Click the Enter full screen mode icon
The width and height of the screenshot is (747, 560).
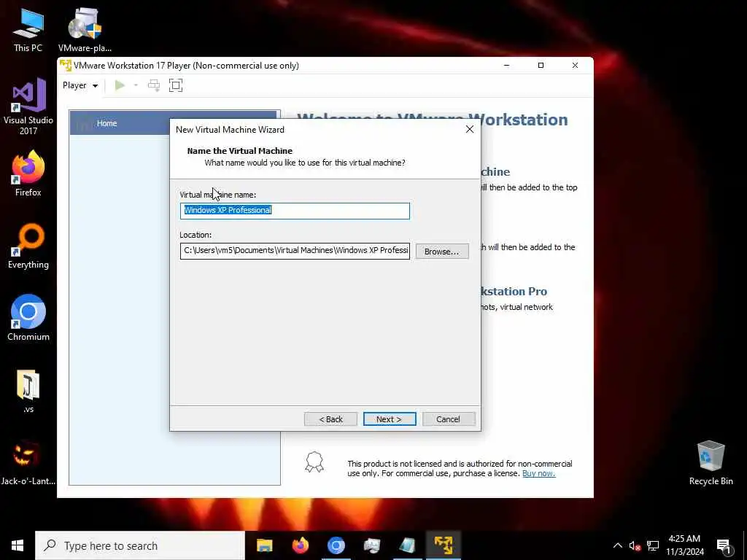[x=176, y=85]
